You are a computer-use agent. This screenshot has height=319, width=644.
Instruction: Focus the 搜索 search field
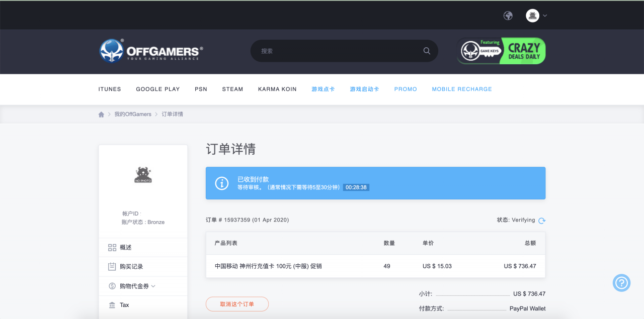pos(344,51)
